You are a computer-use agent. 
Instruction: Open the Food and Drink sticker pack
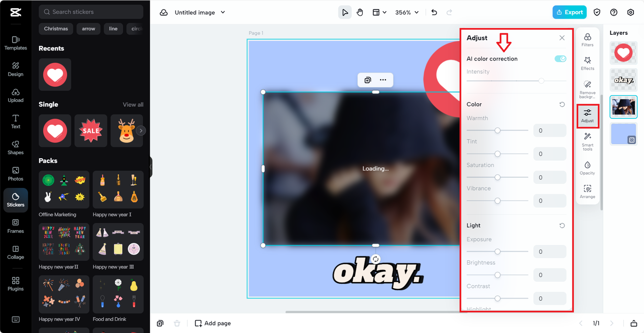[118, 294]
